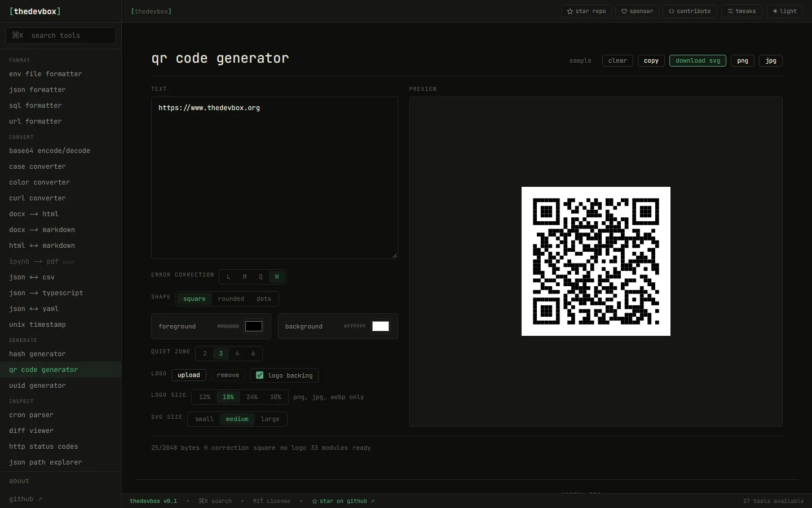Viewport: 812px width, 508px height.
Task: Set logo size to 30%
Action: click(276, 397)
